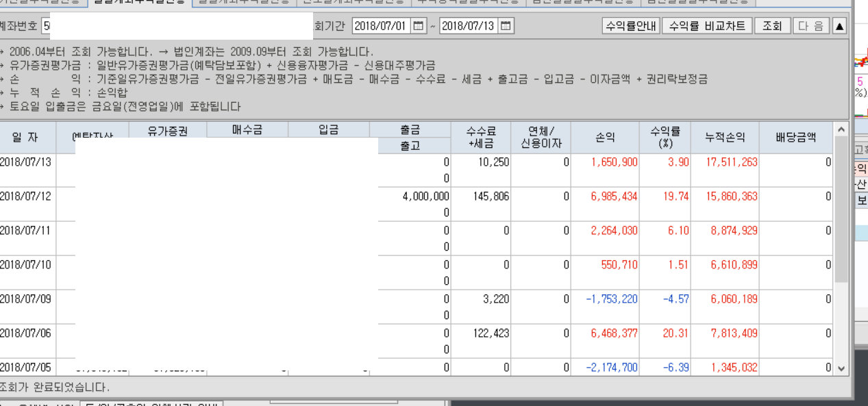Select the 일자 column header

25,138
